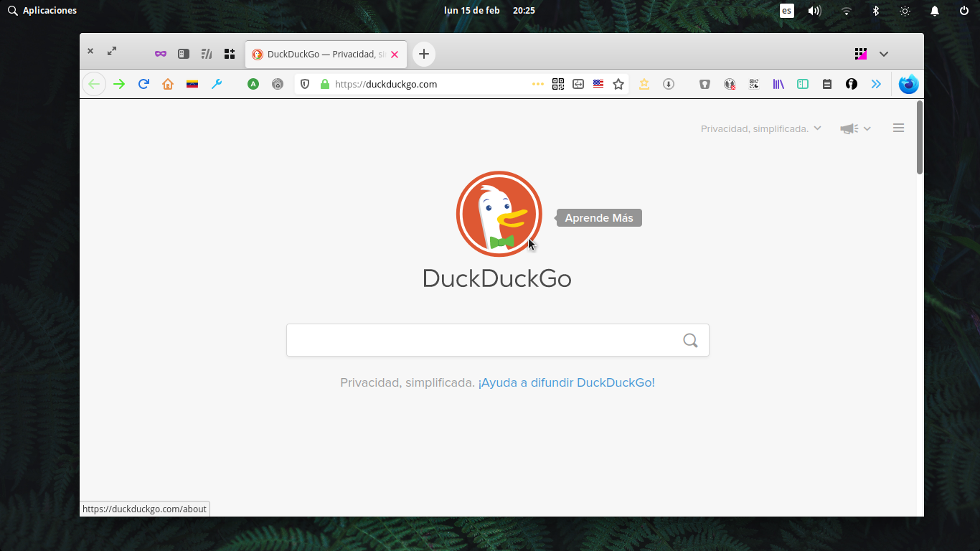Click the green circled A extension icon
Screen dimensions: 980x551
click(253, 84)
